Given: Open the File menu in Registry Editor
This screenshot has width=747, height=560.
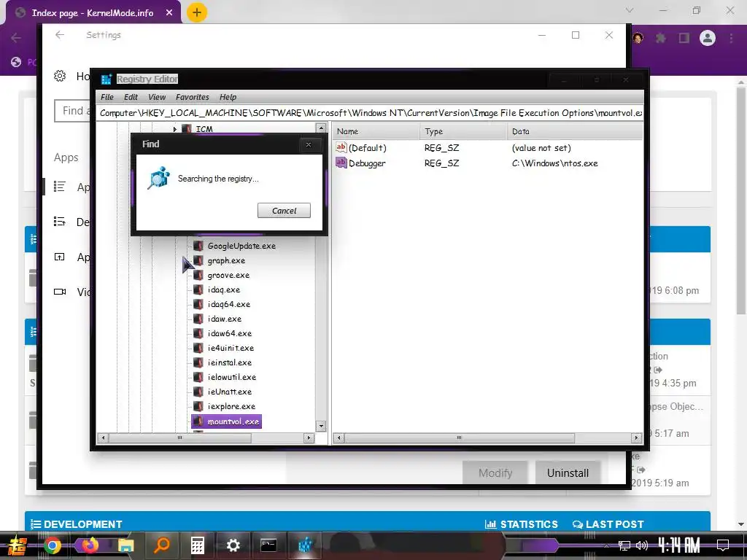Looking at the screenshot, I should [x=107, y=97].
